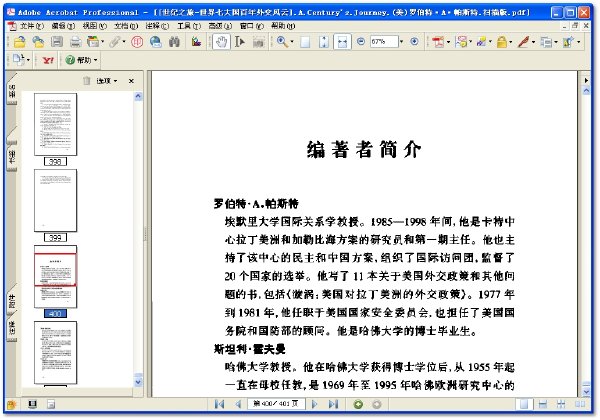
Task: Go to first page using the navigation arrow
Action: [219, 404]
